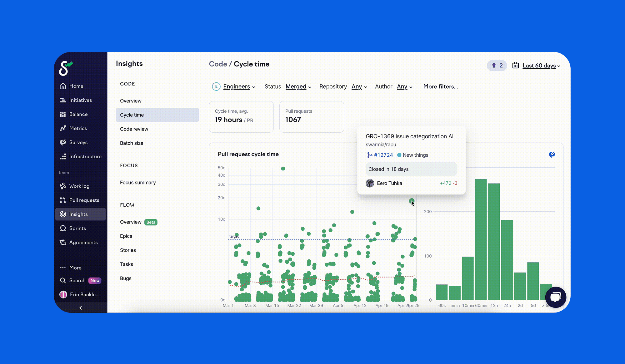This screenshot has height=364, width=625.
Task: Select Code review in Insights menu
Action: point(134,129)
